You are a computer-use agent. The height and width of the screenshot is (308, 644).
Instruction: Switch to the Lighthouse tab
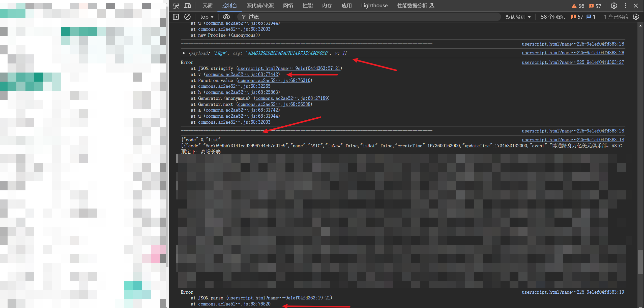click(374, 6)
